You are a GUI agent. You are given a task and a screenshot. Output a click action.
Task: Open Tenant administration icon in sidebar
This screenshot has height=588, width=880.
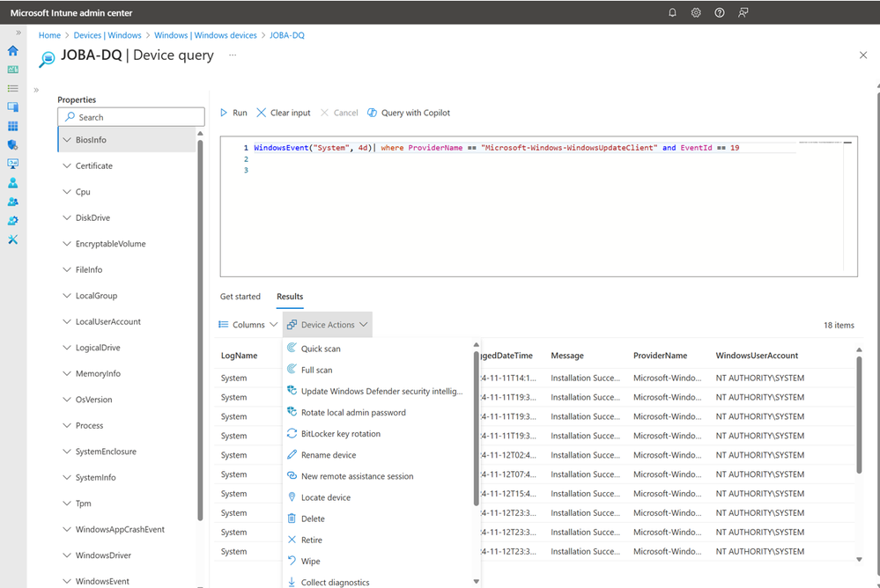tap(13, 220)
